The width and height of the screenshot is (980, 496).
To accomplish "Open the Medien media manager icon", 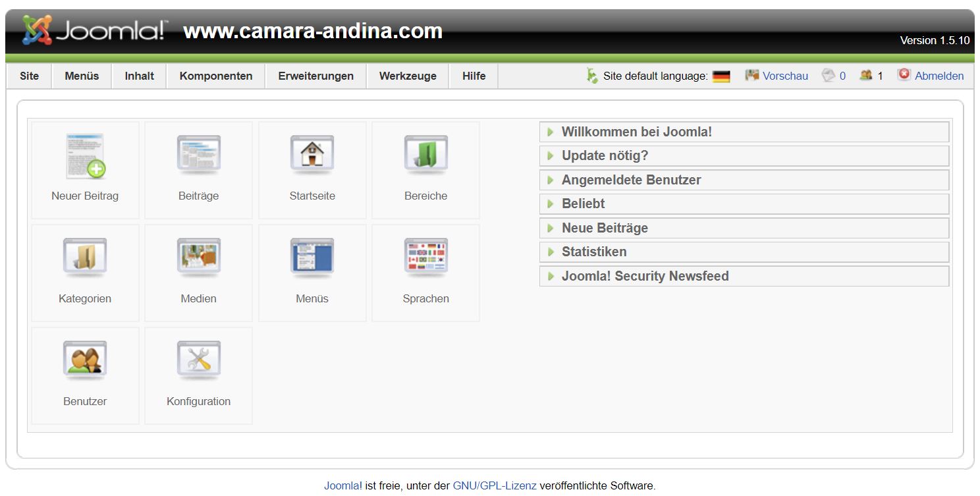I will (x=198, y=258).
